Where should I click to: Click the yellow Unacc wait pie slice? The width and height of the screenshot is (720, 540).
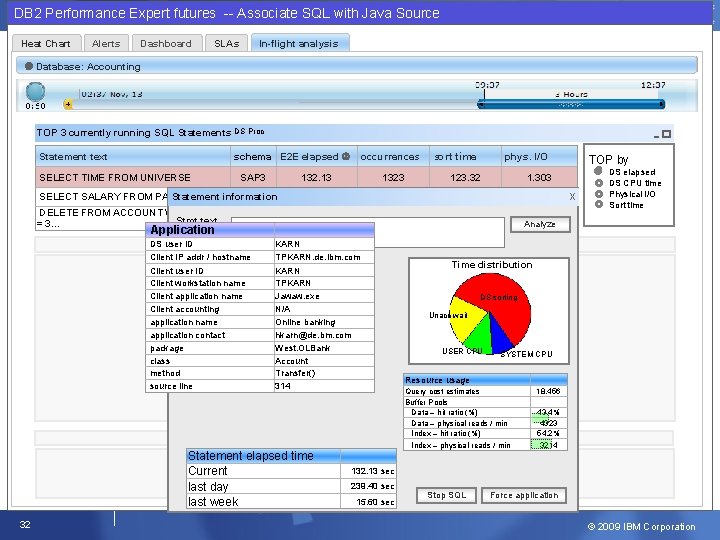466,317
